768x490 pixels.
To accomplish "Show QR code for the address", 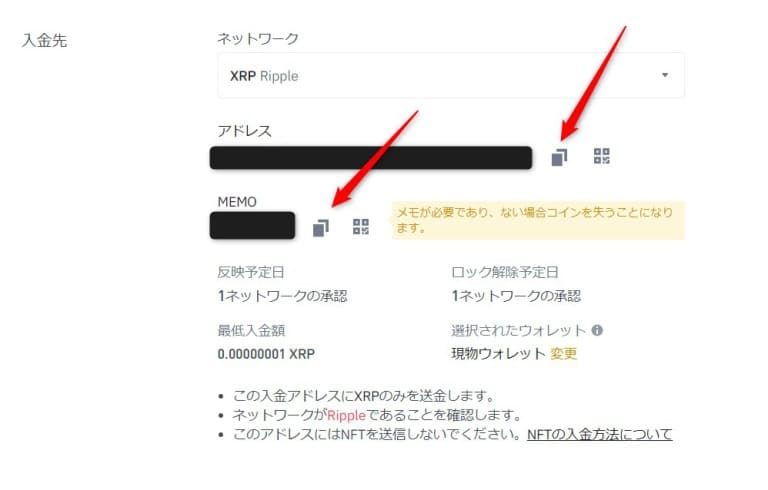I will pos(601,156).
